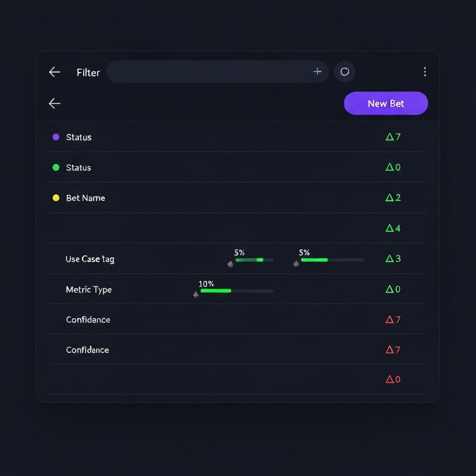This screenshot has height=476, width=476.
Task: Expand the Use Case tag row
Action: click(90, 259)
